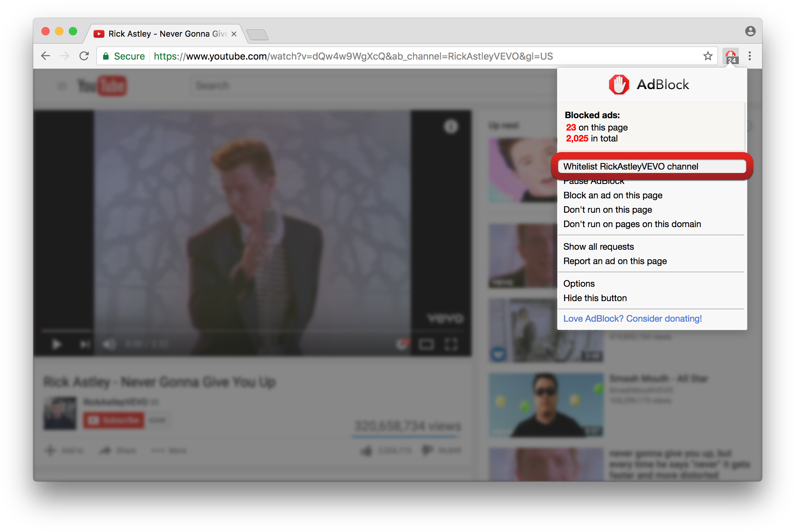Viewport: 795px width, 532px height.
Task: Click the Add to button
Action: coord(64,450)
